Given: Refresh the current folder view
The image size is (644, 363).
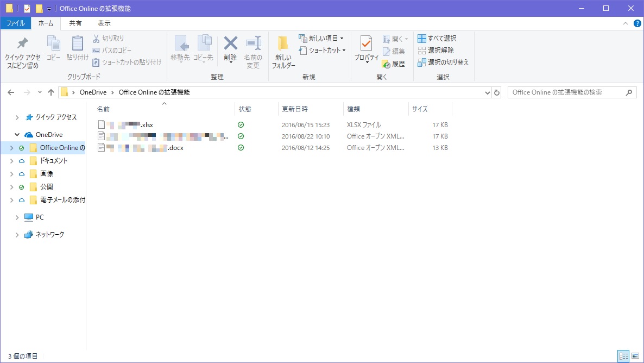Looking at the screenshot, I should point(496,92).
